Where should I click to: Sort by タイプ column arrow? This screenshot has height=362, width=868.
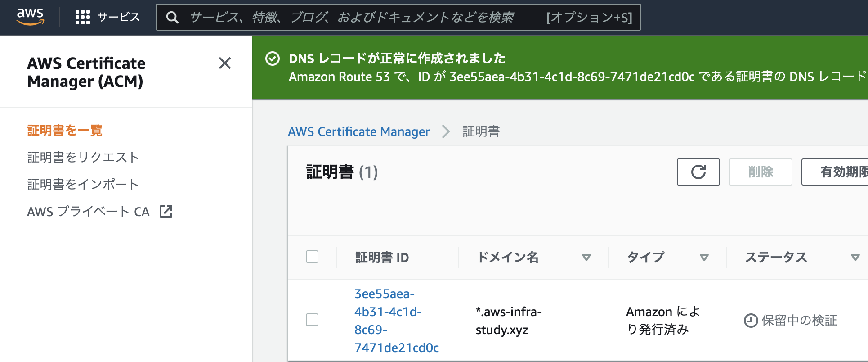point(704,258)
